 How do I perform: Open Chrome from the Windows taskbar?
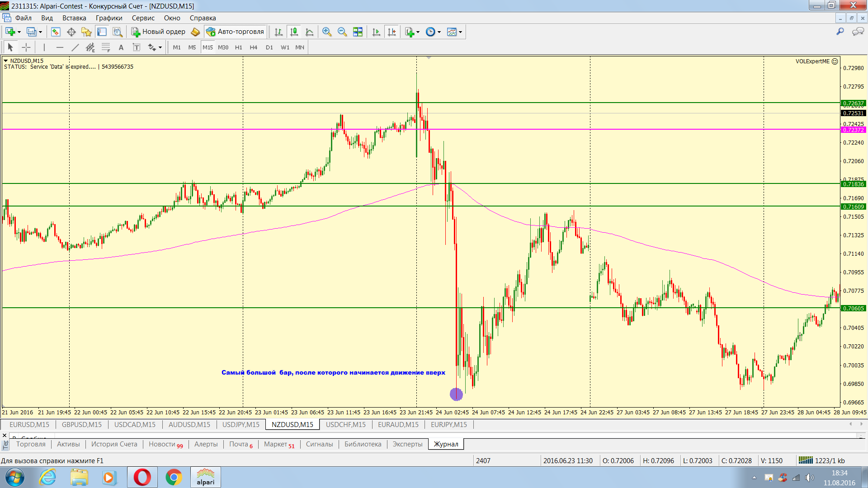coord(174,477)
